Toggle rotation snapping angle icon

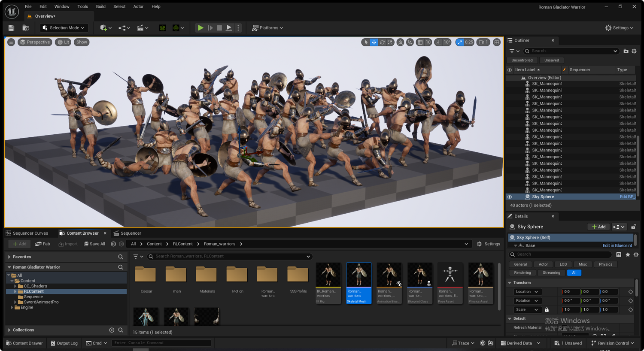(438, 42)
